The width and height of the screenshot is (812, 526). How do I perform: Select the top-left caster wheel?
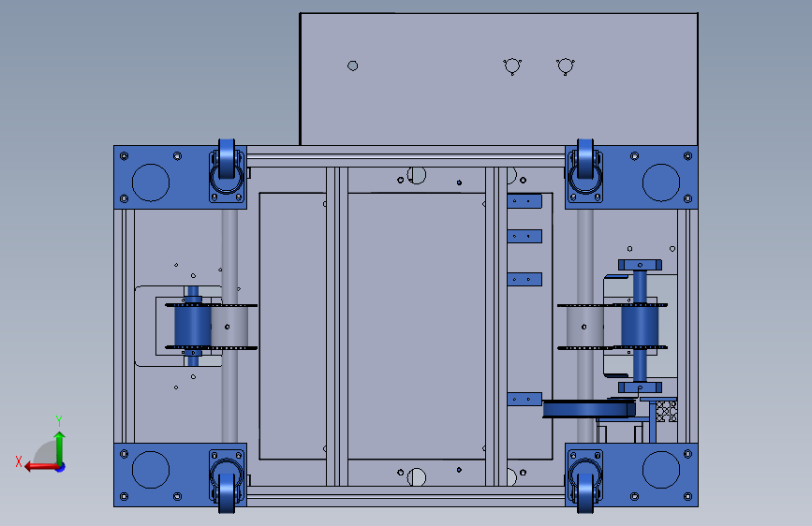(227, 158)
